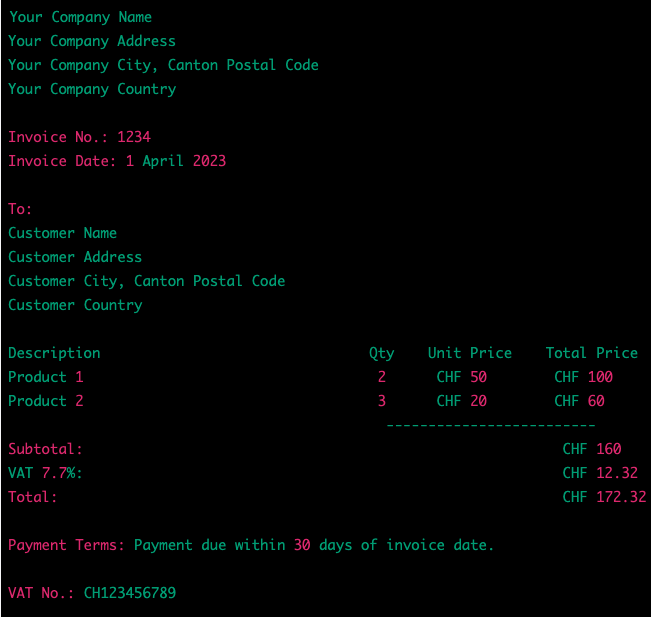
Task: Click 'Customer City, Canton Postal Code' text
Action: point(147,281)
